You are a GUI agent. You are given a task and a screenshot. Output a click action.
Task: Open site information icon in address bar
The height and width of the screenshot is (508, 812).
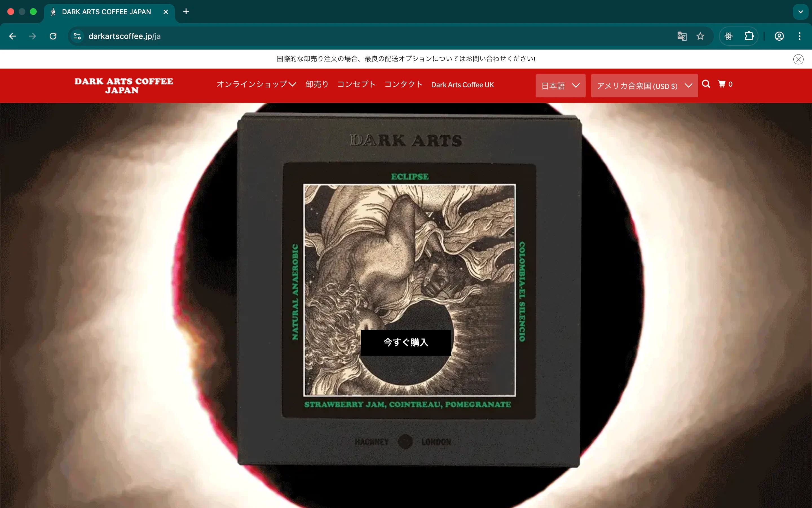click(x=77, y=36)
